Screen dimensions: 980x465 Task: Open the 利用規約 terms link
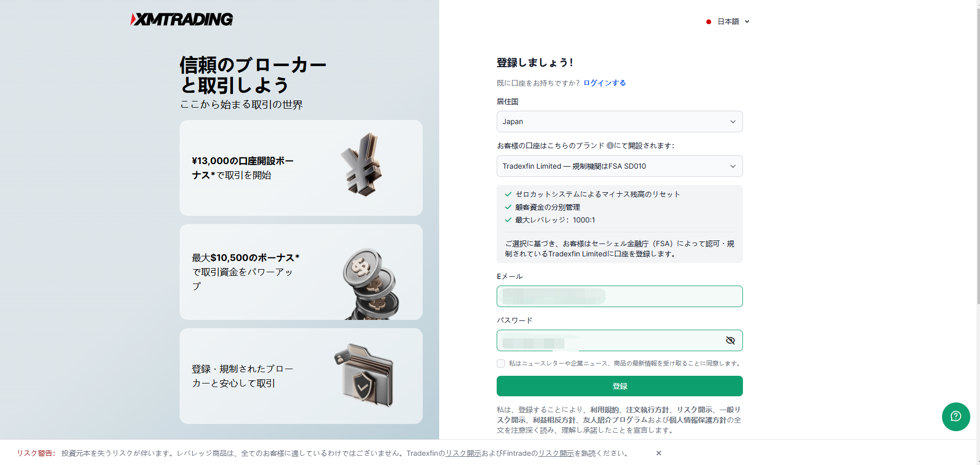coord(604,410)
